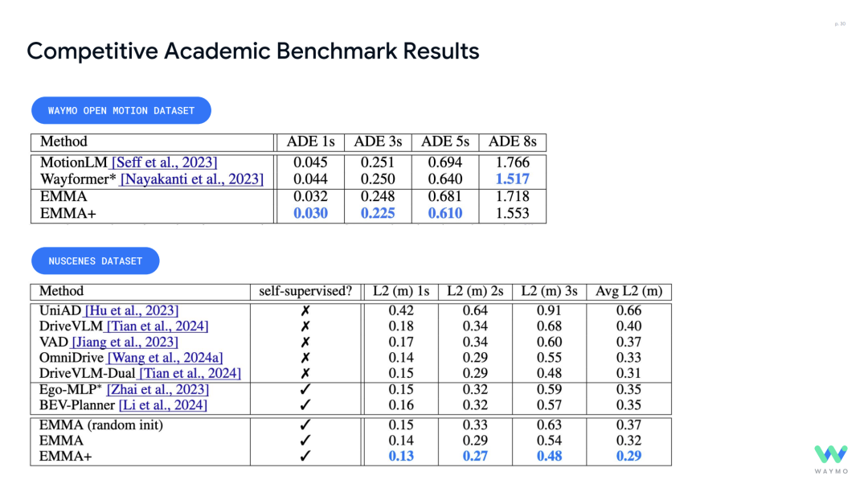Click the Waymo logo icon
The width and height of the screenshot is (868, 484).
pyautogui.click(x=830, y=454)
